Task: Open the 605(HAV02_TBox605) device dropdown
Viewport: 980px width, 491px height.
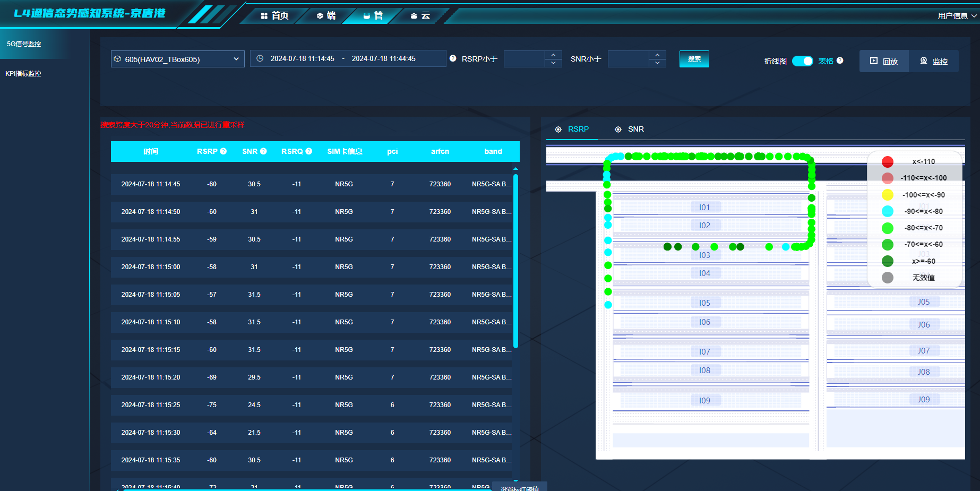Action: point(178,59)
